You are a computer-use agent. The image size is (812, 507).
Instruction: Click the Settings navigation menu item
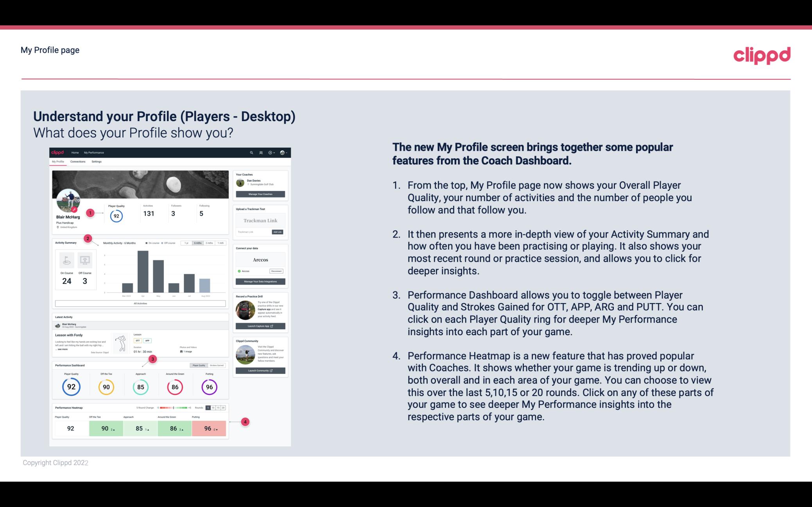(x=97, y=162)
